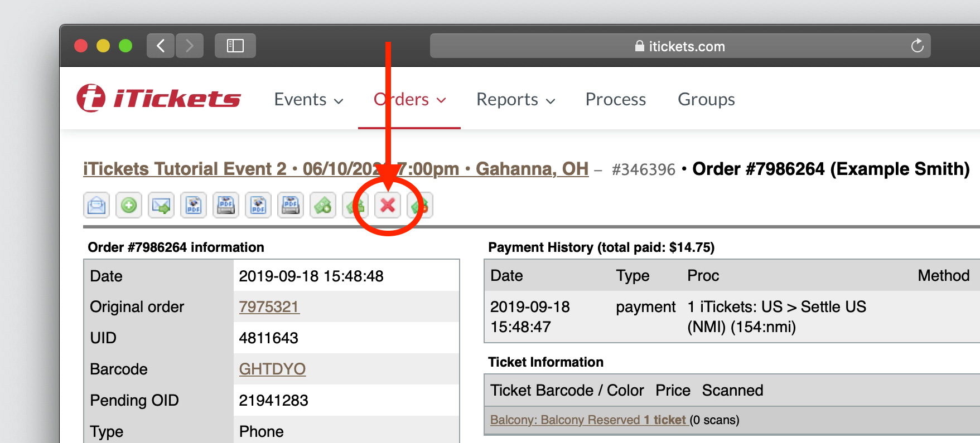Click the Type value Phone

click(261, 432)
